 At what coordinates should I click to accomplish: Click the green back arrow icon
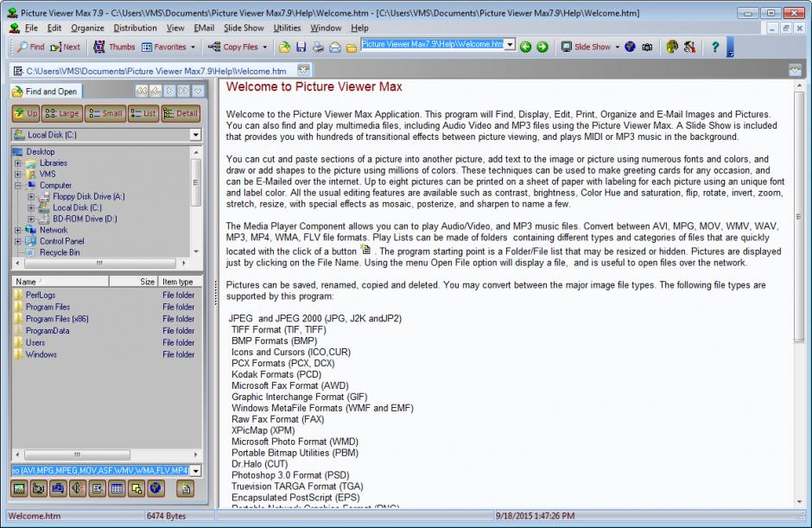tap(525, 48)
